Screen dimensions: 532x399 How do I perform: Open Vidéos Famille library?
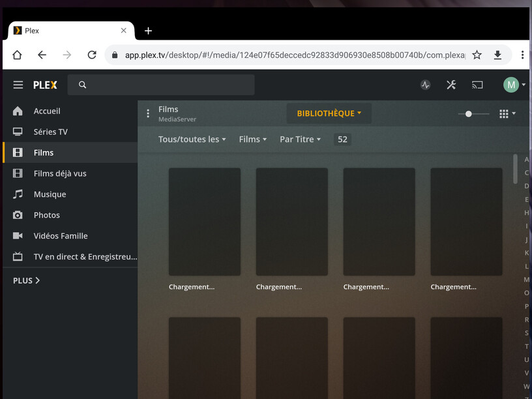tap(70, 236)
